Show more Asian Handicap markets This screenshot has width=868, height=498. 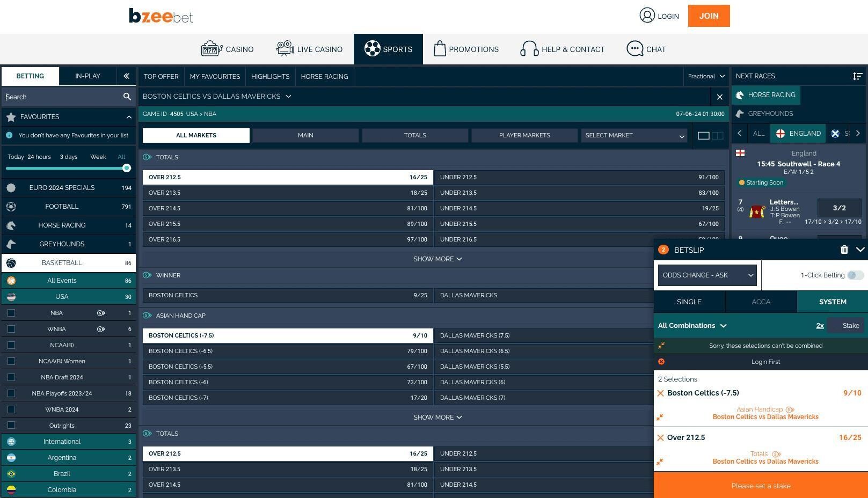[437, 418]
